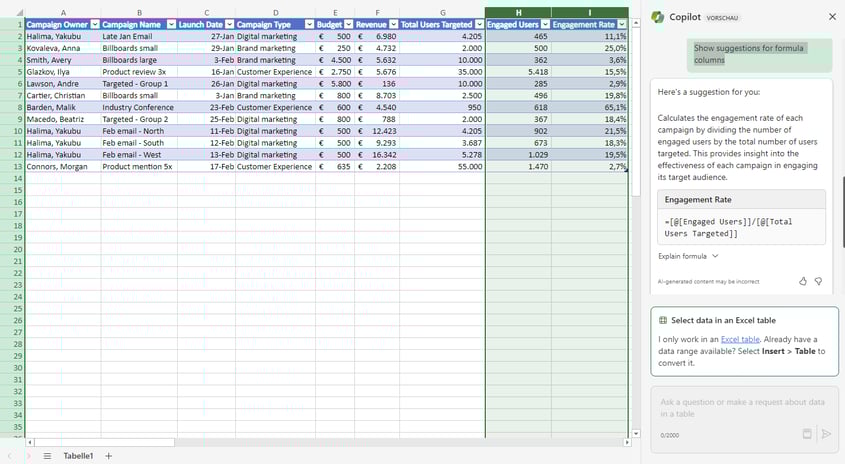This screenshot has width=845, height=464.
Task: Click horizontal scrollbar right arrow
Action: point(627,442)
